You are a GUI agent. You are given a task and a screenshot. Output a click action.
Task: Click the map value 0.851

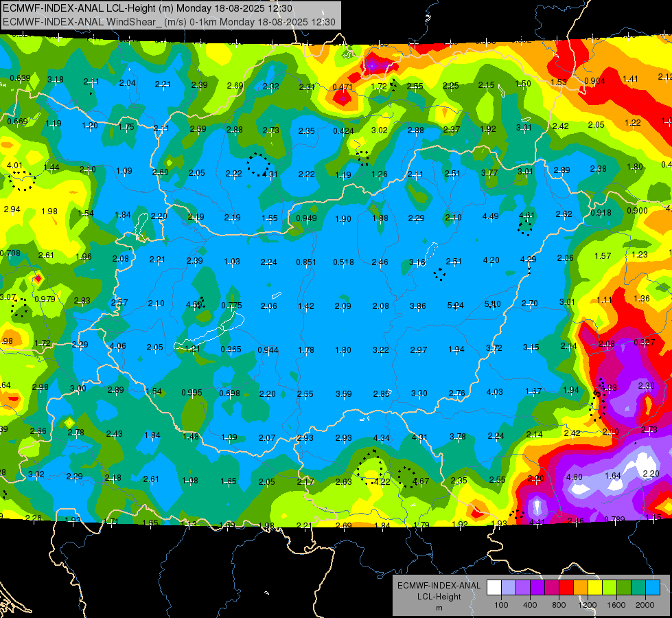point(306,262)
